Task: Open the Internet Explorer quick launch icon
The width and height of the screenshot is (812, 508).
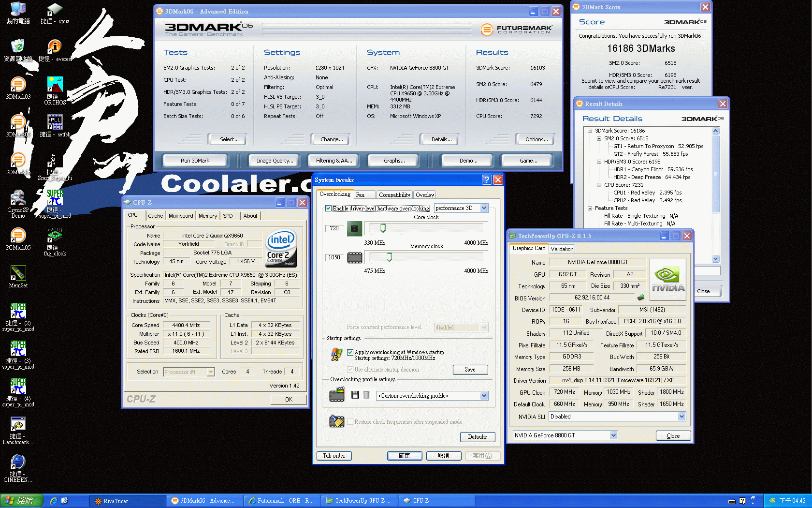Action: tap(54, 501)
